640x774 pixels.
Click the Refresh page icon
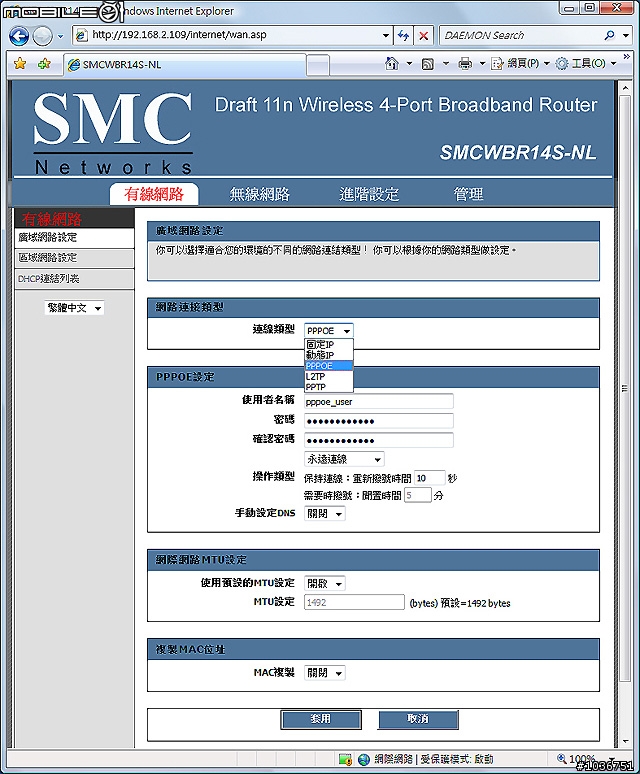(x=404, y=36)
